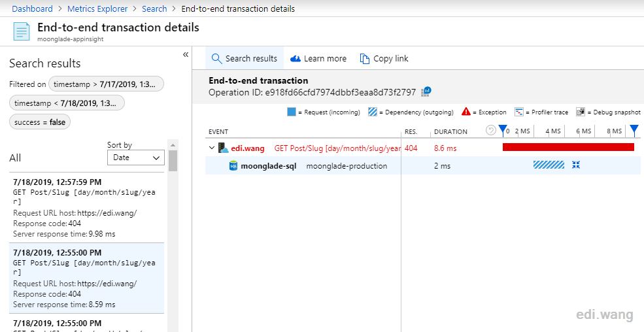The height and width of the screenshot is (332, 644).
Task: Click the Operation ID text
Action: tap(312, 92)
